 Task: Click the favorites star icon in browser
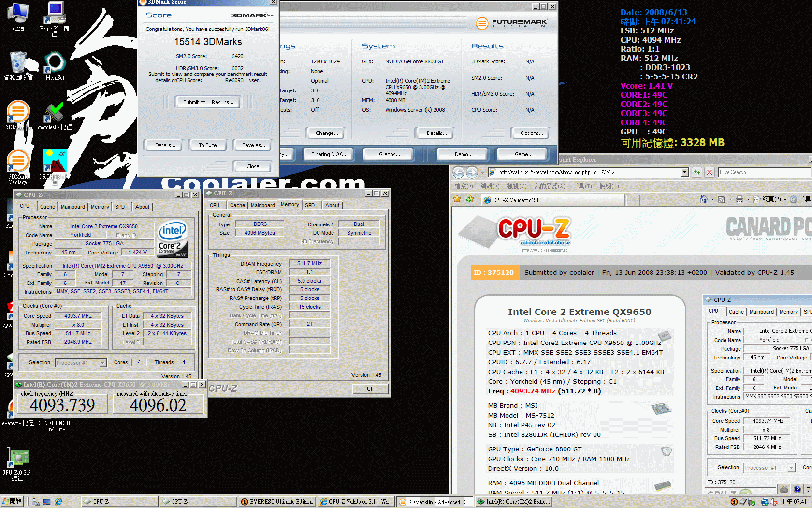[457, 199]
